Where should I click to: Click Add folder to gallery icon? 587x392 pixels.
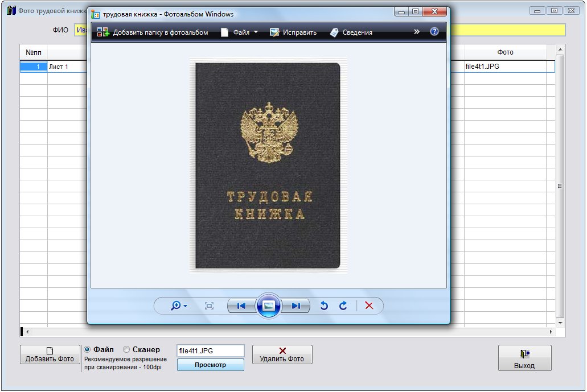click(x=103, y=32)
